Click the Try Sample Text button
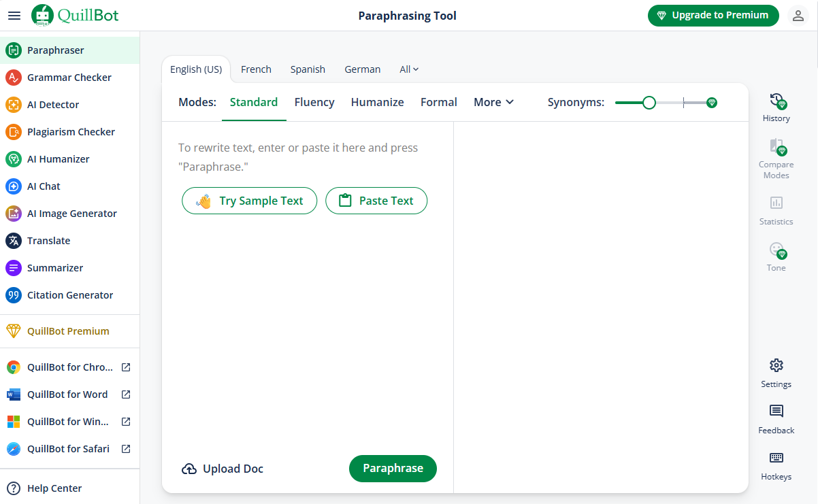Image resolution: width=818 pixels, height=504 pixels. 249,201
